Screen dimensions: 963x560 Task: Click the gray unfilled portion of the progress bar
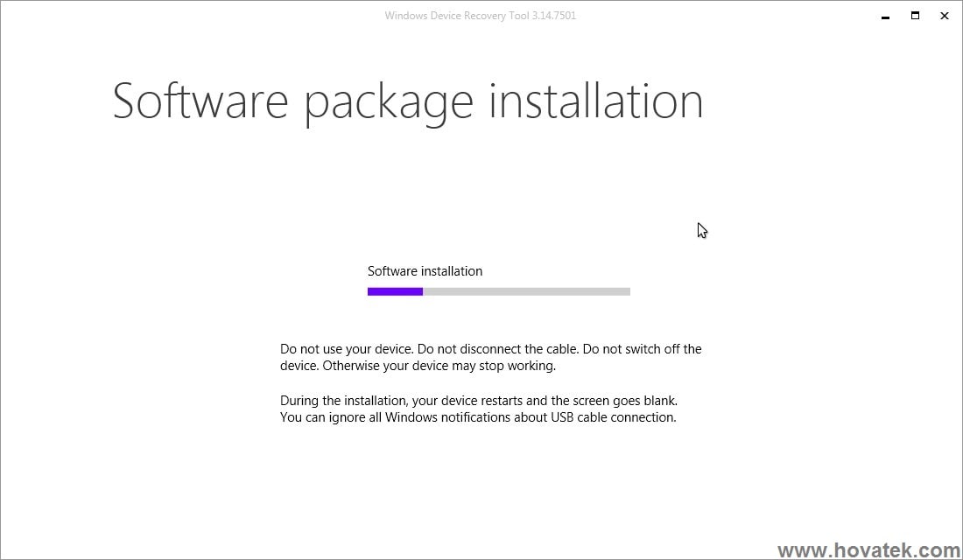525,290
